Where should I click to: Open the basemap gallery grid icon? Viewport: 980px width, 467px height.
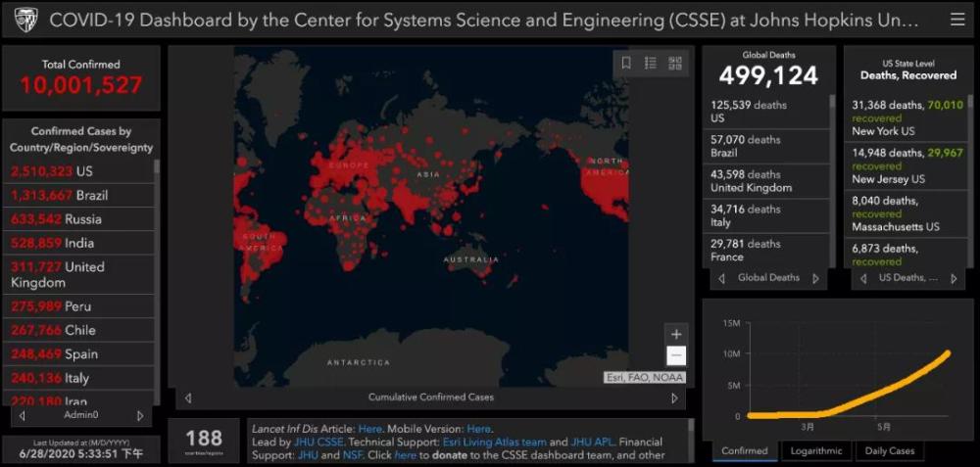click(675, 63)
